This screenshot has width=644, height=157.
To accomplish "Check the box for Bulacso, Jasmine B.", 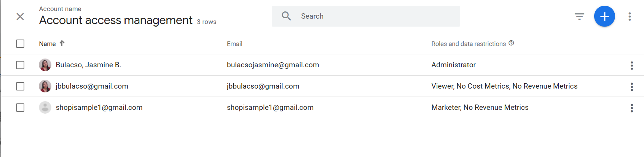I will coord(20,65).
